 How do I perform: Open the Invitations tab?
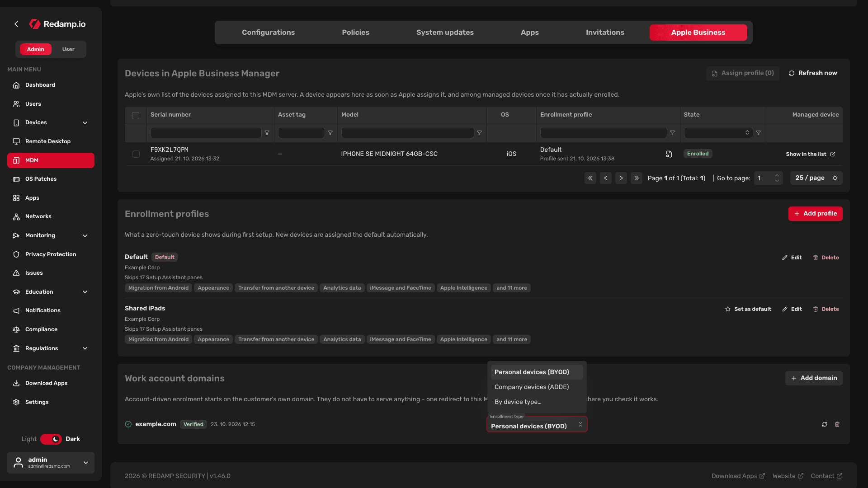(x=605, y=33)
